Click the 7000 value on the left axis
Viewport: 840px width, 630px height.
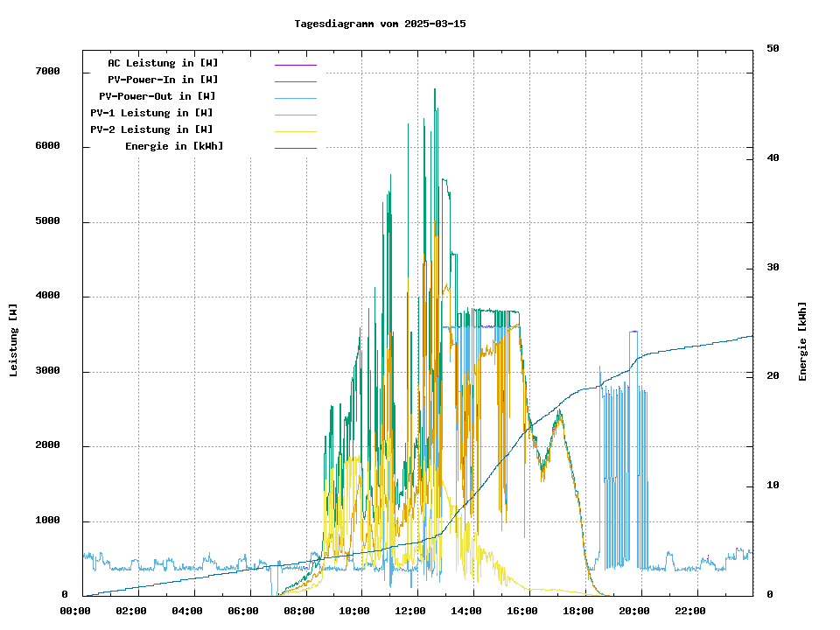[x=47, y=72]
